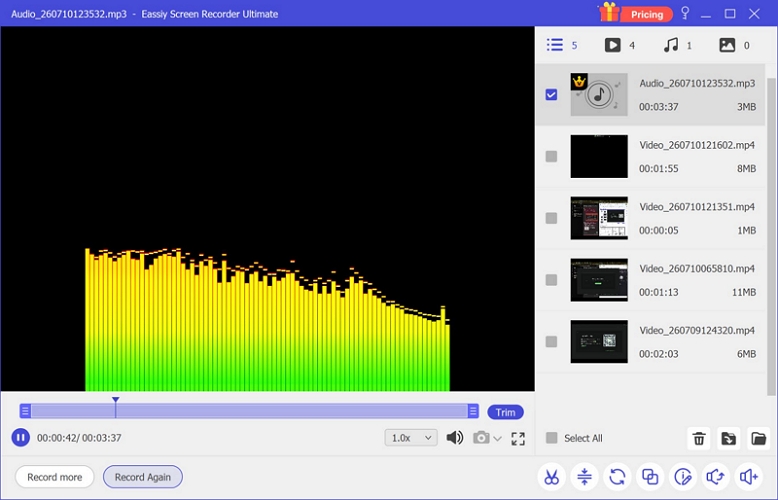The width and height of the screenshot is (778, 500).
Task: Open the file merger tool
Action: point(650,477)
